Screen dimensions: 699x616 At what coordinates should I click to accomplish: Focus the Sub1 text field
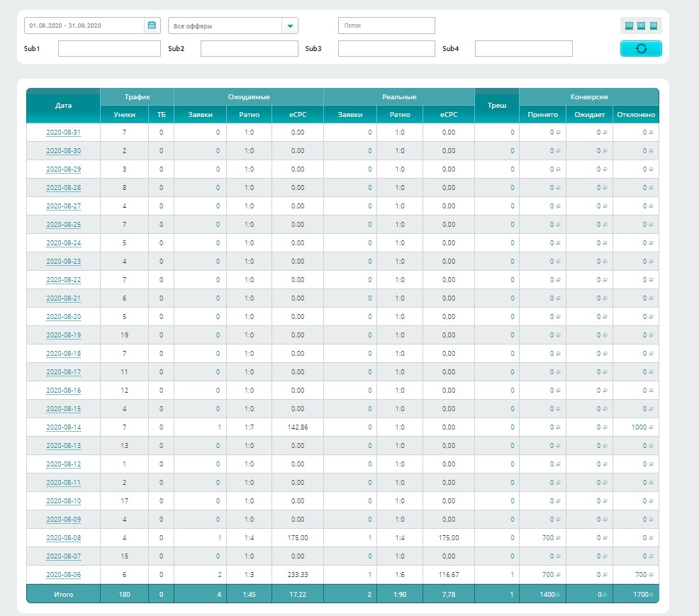(109, 49)
